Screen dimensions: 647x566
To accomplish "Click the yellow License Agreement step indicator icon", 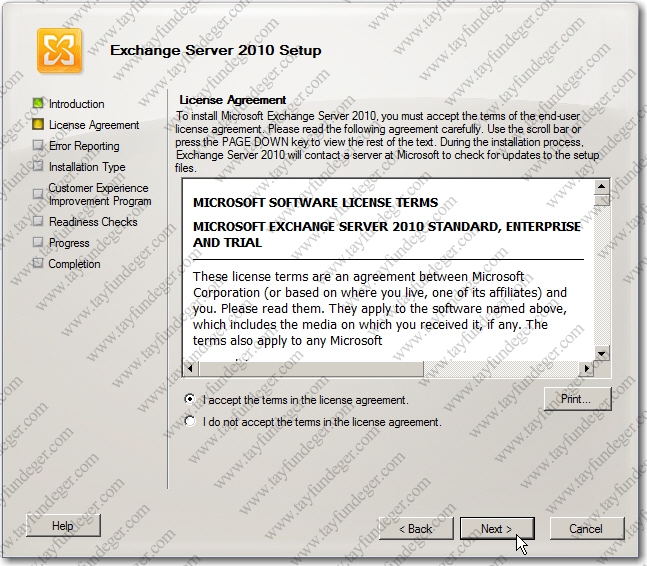I will 38,124.
